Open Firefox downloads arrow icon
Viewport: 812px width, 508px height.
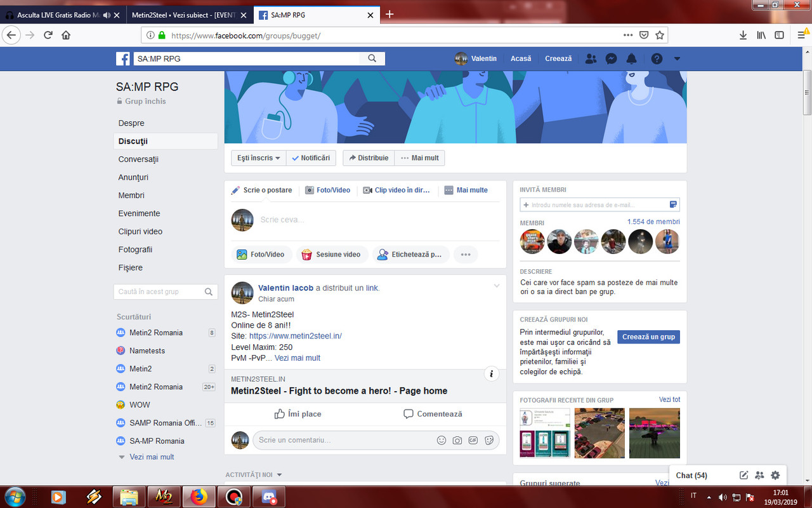click(743, 35)
